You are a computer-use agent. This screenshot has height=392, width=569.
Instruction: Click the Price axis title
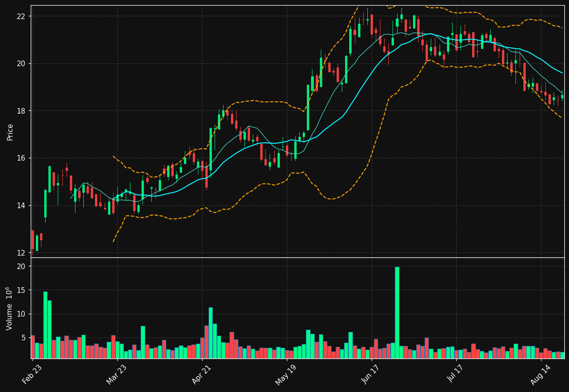pos(10,132)
